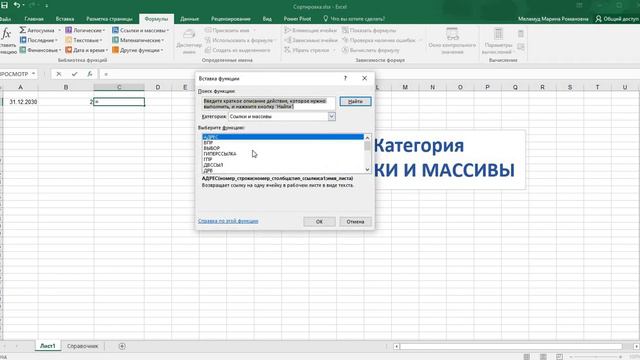Viewport: 640px width, 360px height.
Task: Click the Общий доступ share button
Action: coord(617,19)
